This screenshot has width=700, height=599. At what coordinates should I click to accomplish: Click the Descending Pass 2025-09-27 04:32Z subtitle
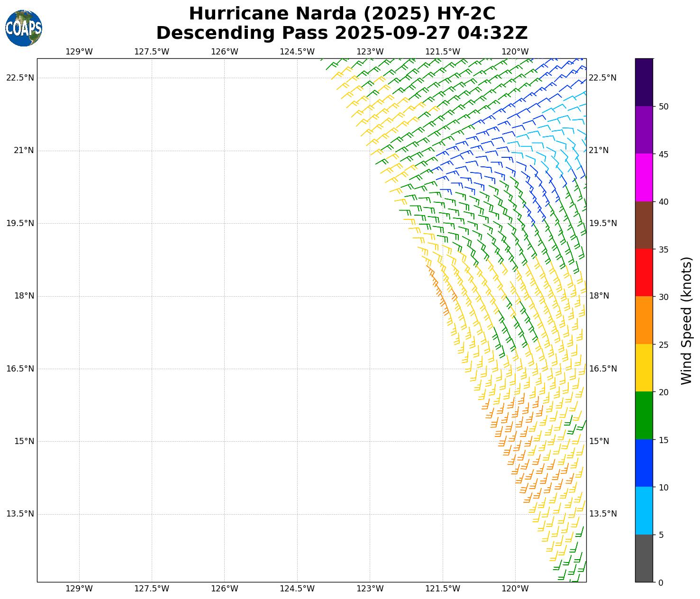point(342,33)
